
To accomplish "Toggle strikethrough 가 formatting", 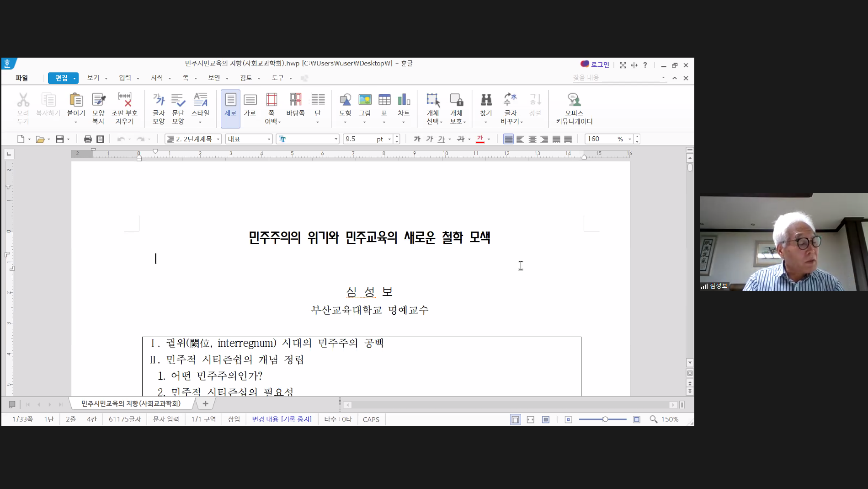I will [461, 139].
